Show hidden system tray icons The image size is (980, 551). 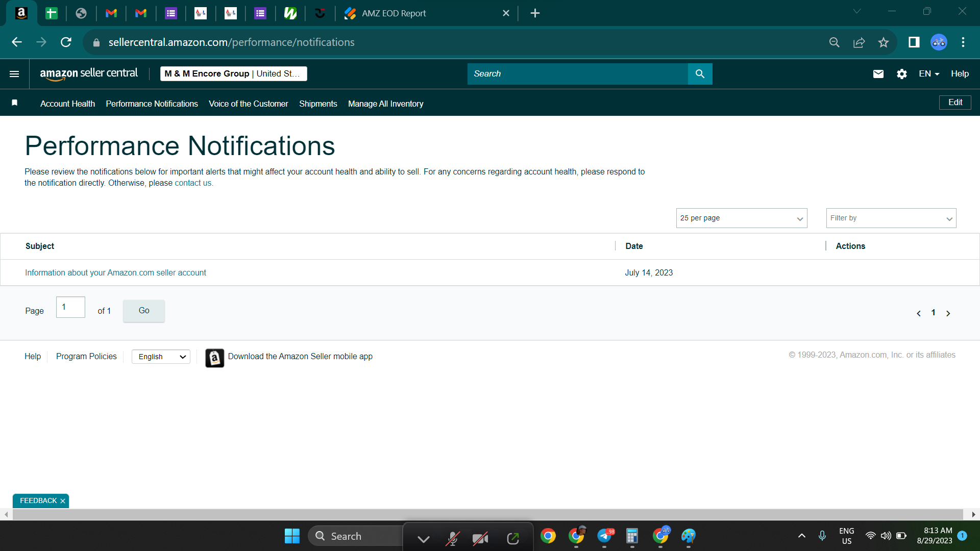click(x=801, y=536)
